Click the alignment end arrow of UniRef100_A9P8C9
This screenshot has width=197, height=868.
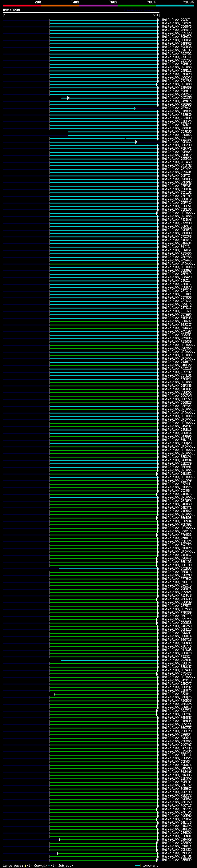click(136, 142)
